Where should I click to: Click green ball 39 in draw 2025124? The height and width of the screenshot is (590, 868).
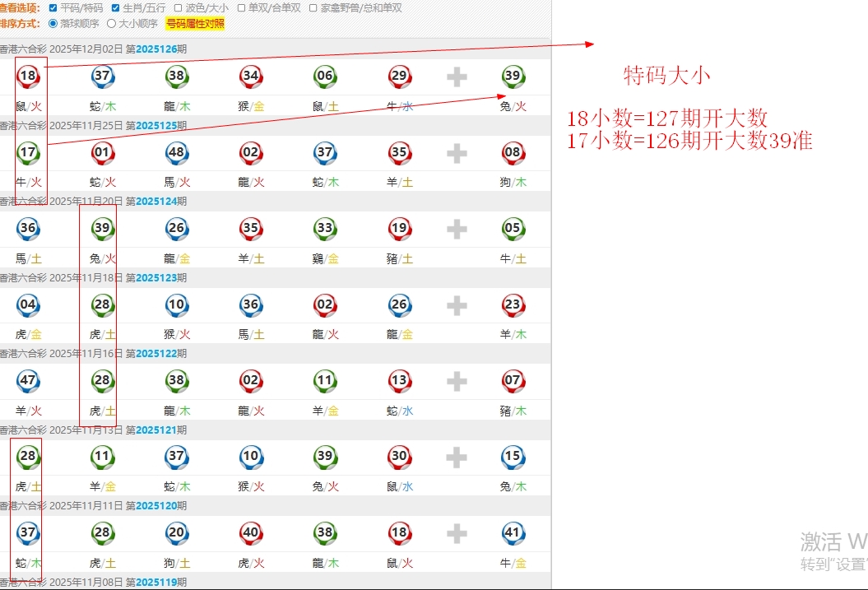(102, 229)
